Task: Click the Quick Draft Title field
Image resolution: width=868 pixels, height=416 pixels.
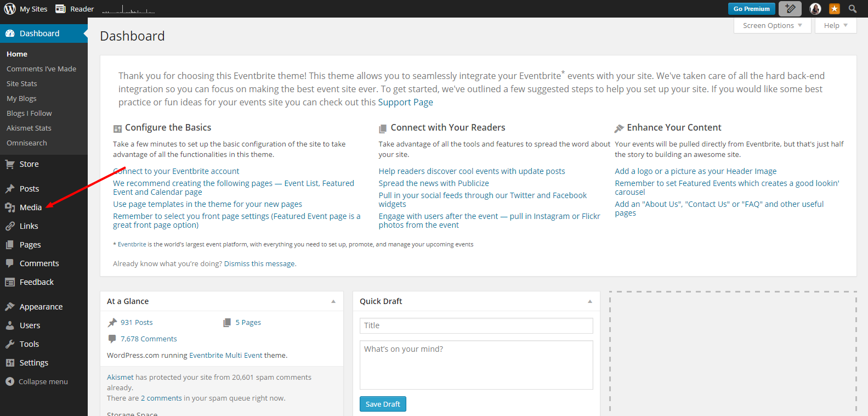Action: point(476,325)
